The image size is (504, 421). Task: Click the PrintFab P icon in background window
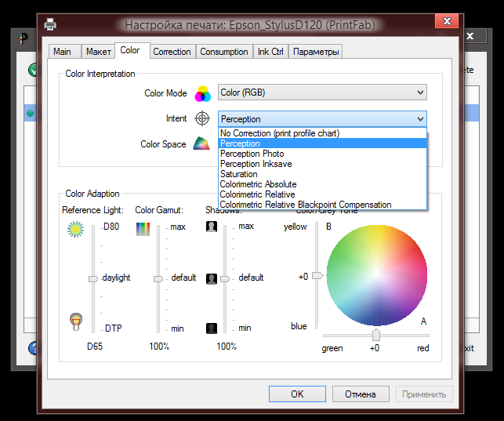(x=24, y=38)
